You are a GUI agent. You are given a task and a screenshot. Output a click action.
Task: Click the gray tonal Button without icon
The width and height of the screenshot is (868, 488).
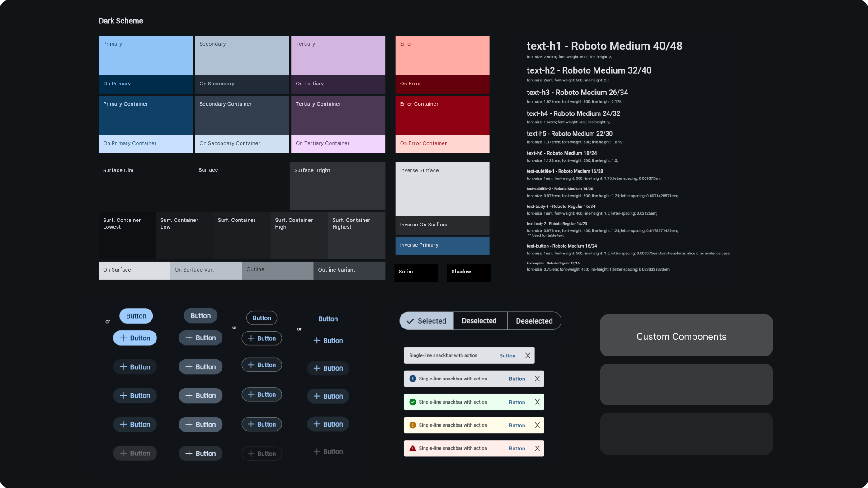pyautogui.click(x=200, y=316)
